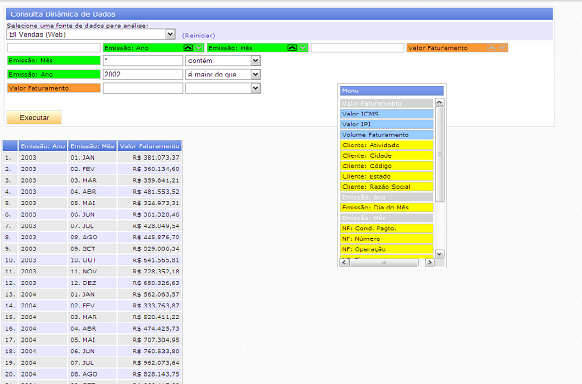Open the 'contém' operator dropdown for Emissão: Mês
The image size is (582, 384).
(x=255, y=60)
